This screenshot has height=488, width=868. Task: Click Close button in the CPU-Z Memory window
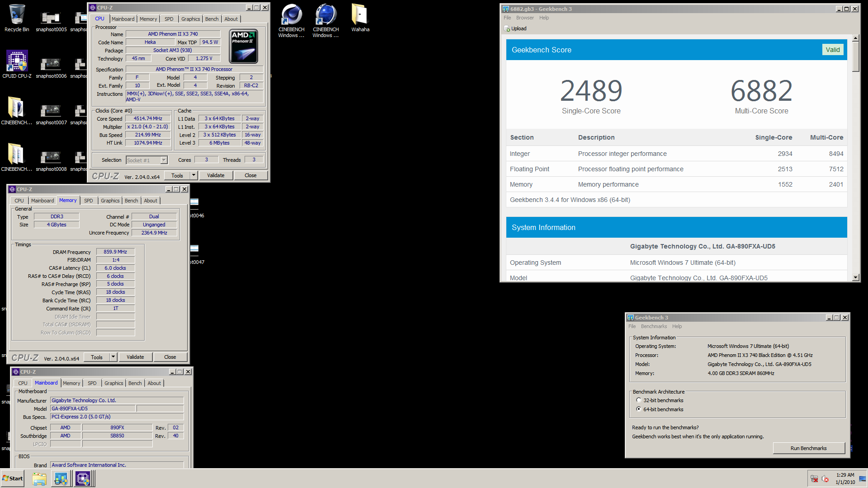tap(170, 357)
